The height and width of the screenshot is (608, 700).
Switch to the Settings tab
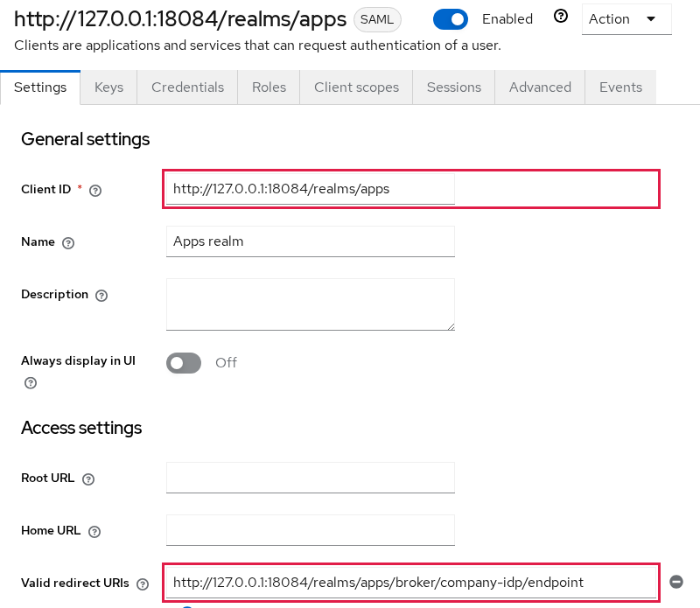click(x=40, y=87)
